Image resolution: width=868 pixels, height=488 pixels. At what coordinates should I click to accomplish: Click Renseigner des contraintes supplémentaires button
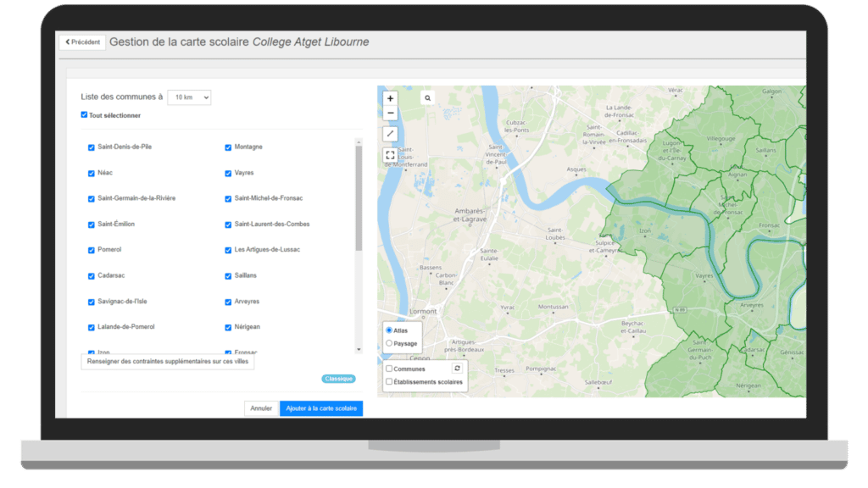pos(168,362)
